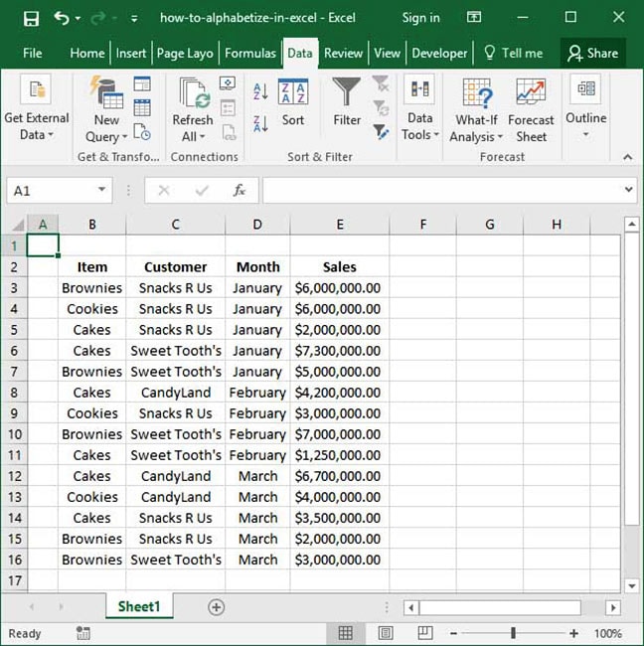The width and height of the screenshot is (644, 646).
Task: Switch to Page Layout view icon
Action: (386, 633)
